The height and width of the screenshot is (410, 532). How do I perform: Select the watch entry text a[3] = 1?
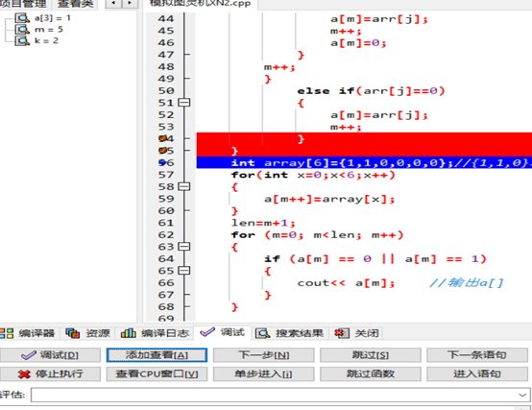click(x=53, y=18)
